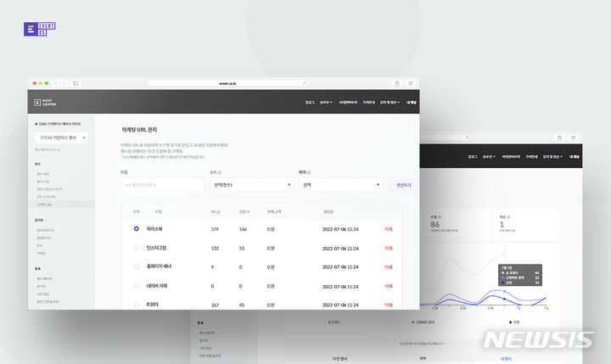The image size is (611, 364).
Task: Click the info icon next to PV header
Action: tap(218, 212)
